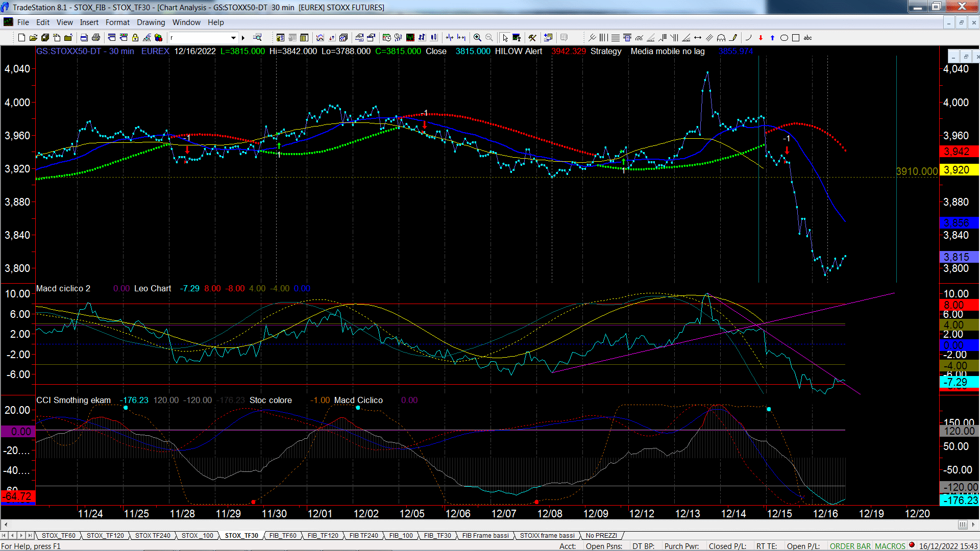
Task: Click the padlock icon in the toolbar
Action: tap(135, 38)
